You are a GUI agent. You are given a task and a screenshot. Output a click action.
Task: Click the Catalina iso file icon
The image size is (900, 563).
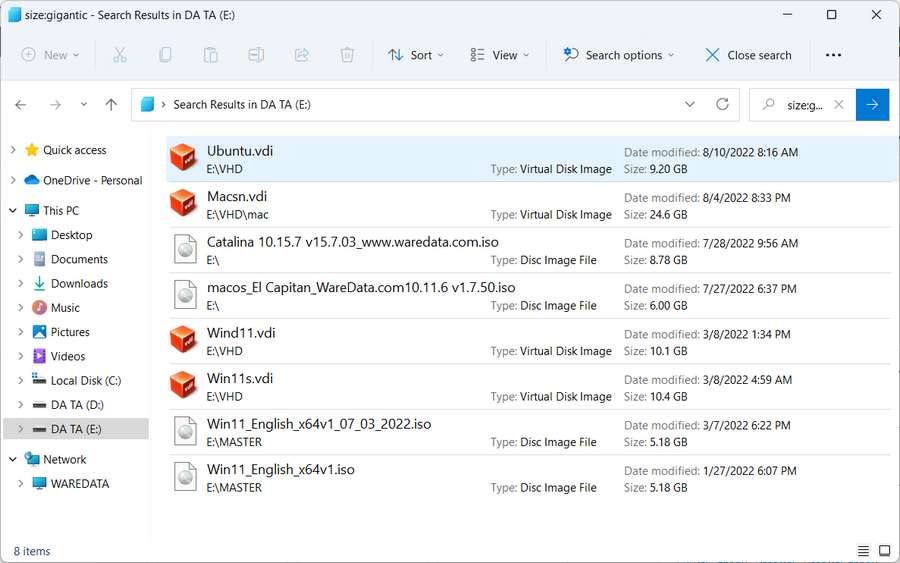pos(185,249)
